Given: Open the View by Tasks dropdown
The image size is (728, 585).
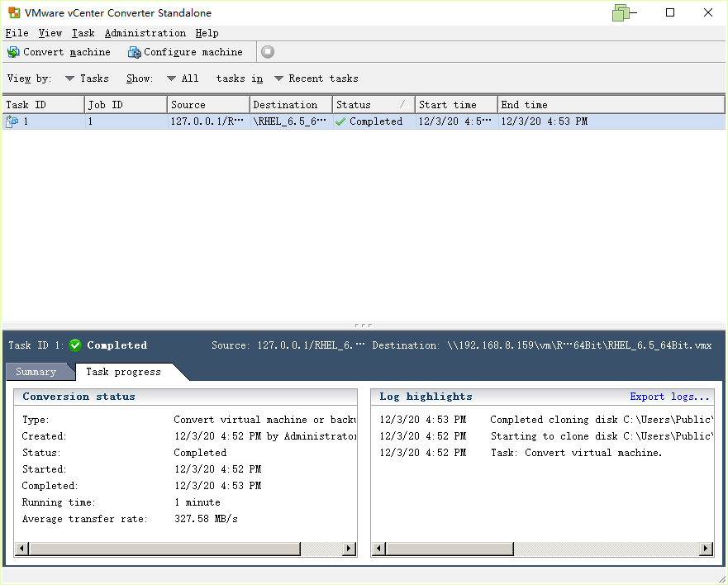Looking at the screenshot, I should pyautogui.click(x=87, y=78).
